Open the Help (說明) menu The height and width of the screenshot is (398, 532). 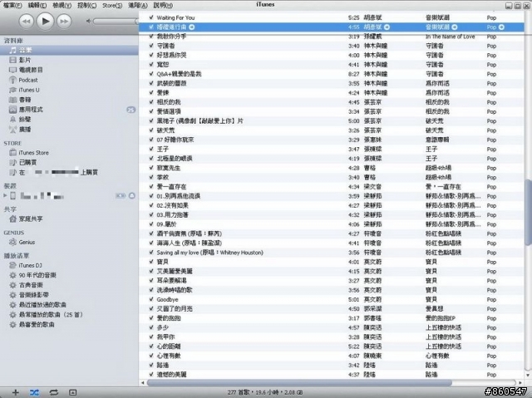163,5
